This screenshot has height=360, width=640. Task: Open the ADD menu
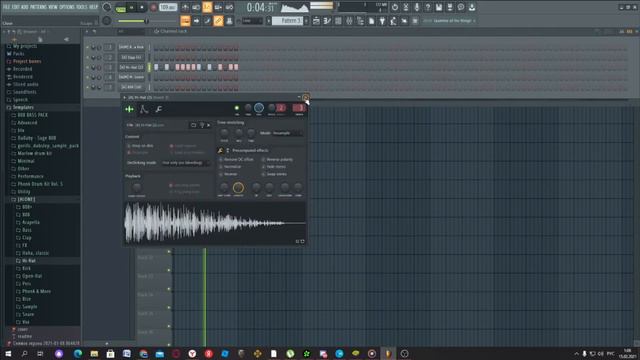24,7
